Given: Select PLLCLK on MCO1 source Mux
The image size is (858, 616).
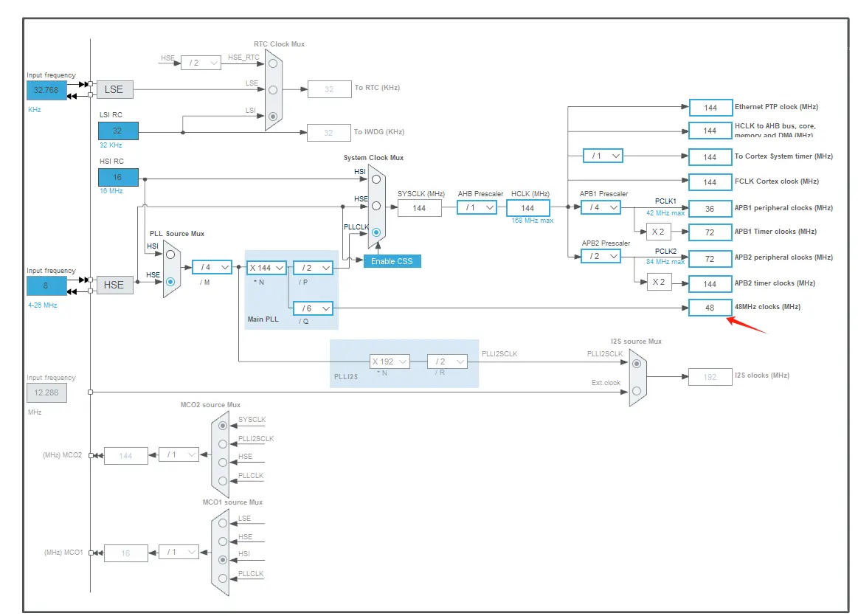Looking at the screenshot, I should [x=223, y=578].
